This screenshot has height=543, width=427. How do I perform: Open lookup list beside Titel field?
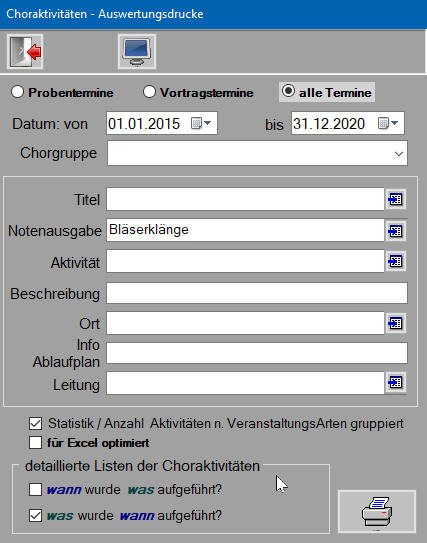[395, 199]
